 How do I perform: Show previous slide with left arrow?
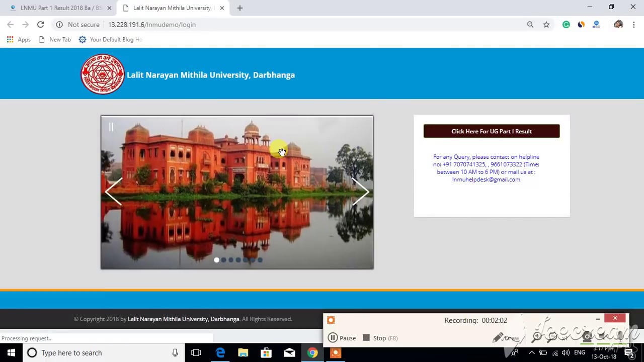pos(114,192)
